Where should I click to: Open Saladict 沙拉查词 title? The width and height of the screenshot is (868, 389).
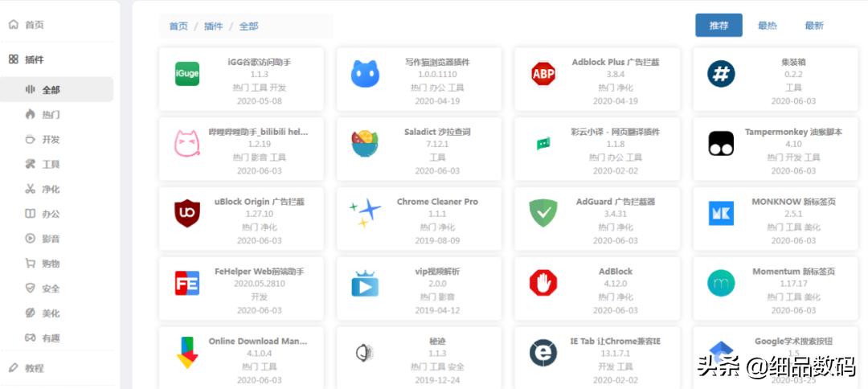tap(437, 133)
